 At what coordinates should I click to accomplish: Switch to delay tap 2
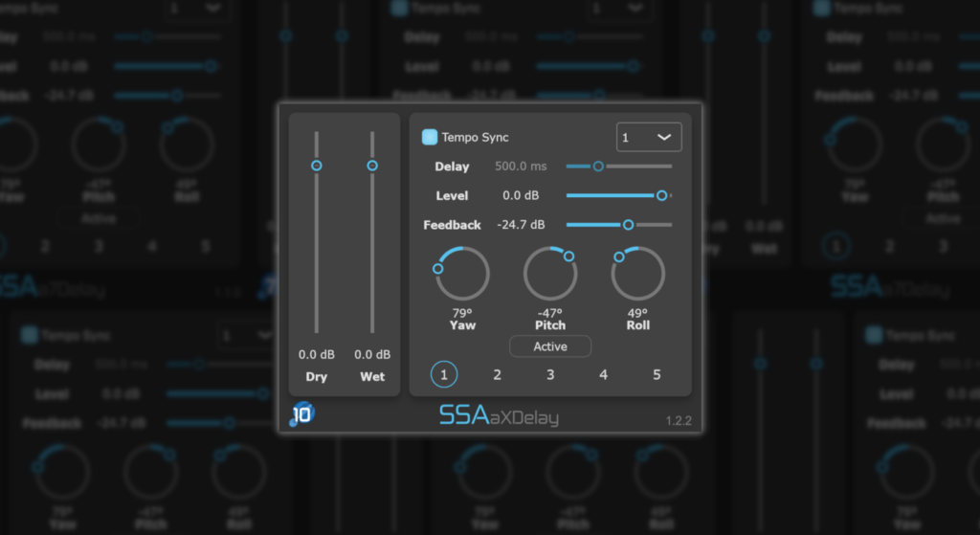pos(498,375)
